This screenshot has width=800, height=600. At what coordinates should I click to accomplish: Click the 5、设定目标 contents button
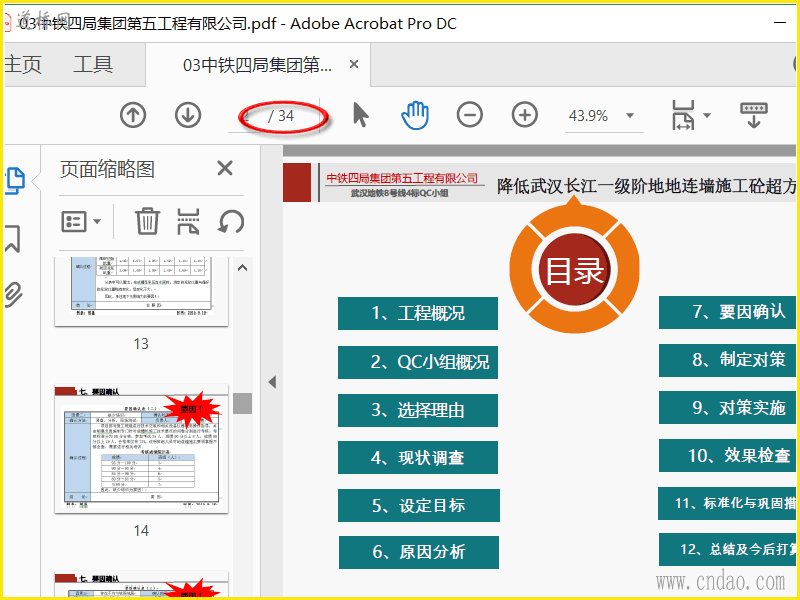418,506
